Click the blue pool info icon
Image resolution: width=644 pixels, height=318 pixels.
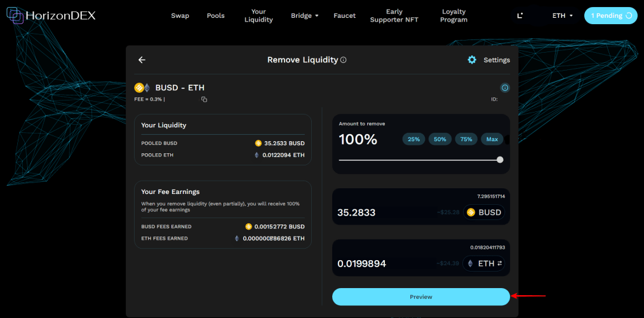pos(505,88)
